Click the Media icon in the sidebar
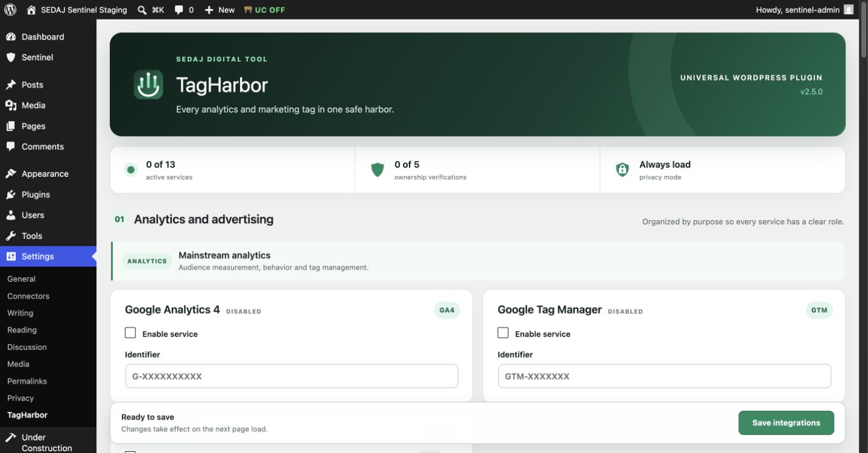This screenshot has height=453, width=868. (11, 105)
